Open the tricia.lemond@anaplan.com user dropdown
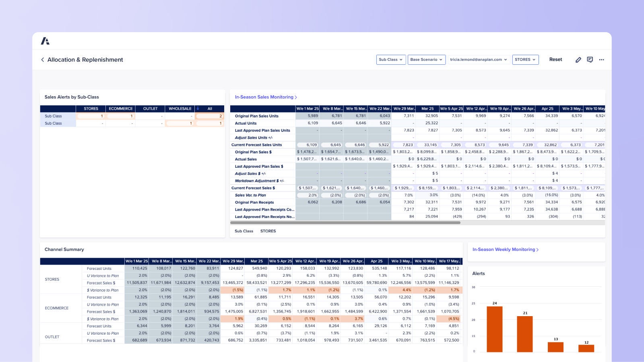The image size is (644, 362). point(477,60)
